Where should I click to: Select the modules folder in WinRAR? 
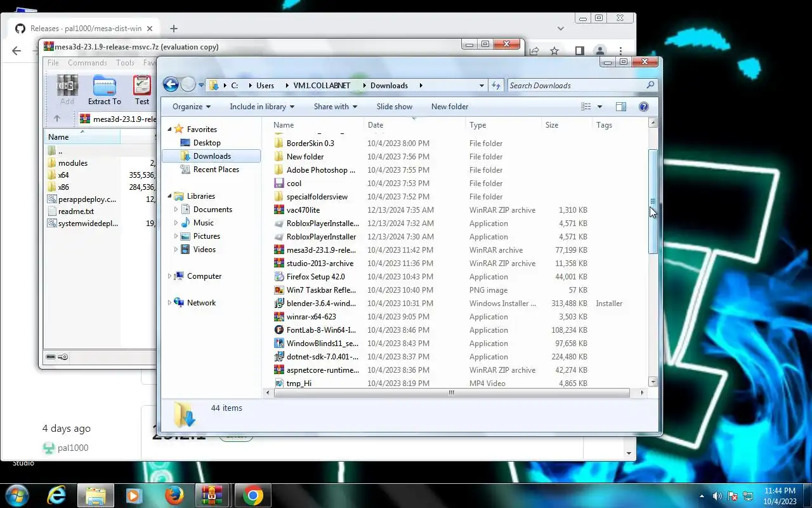coord(73,163)
